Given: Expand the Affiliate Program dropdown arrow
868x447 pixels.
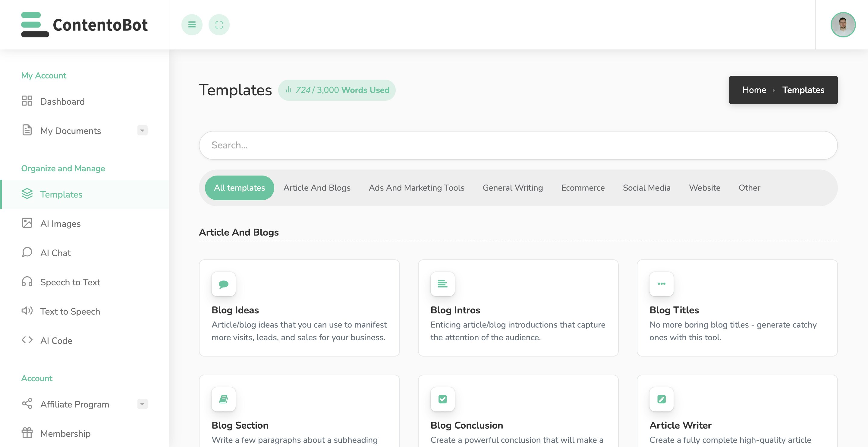Looking at the screenshot, I should tap(142, 404).
